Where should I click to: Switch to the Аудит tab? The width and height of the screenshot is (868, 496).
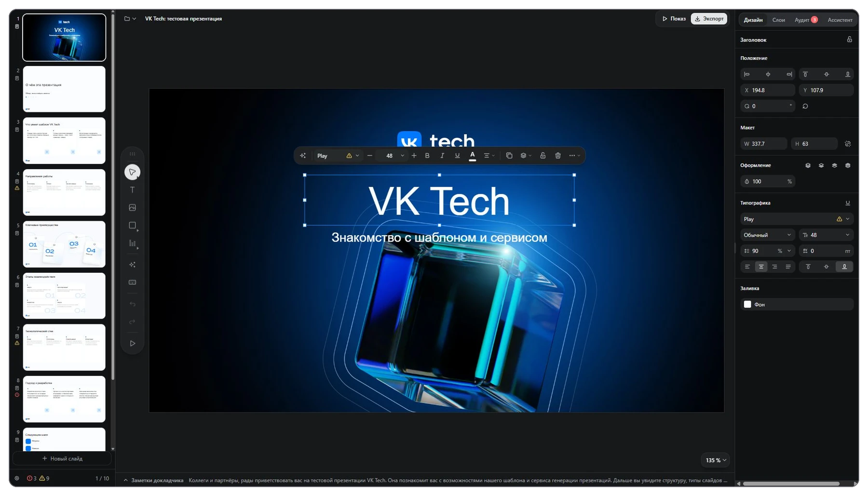coord(806,20)
